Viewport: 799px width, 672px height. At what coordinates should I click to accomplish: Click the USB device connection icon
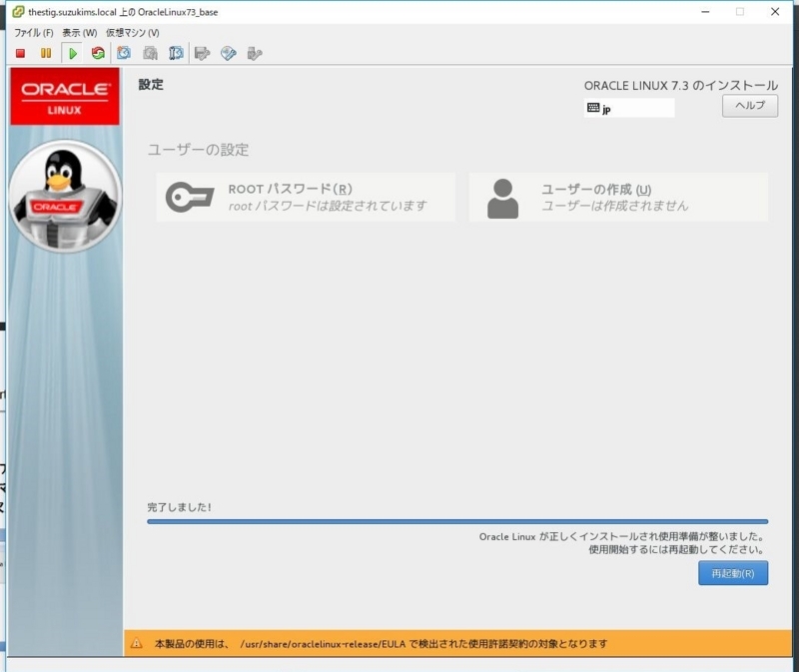(255, 53)
